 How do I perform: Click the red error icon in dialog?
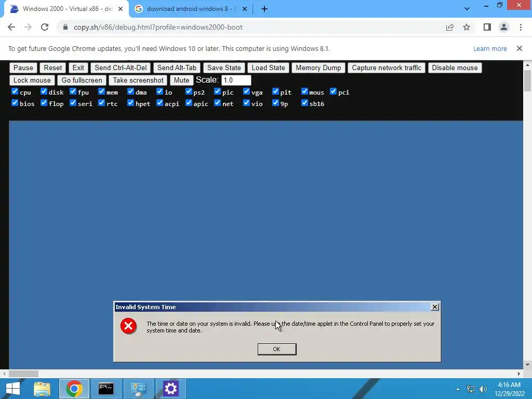click(129, 326)
